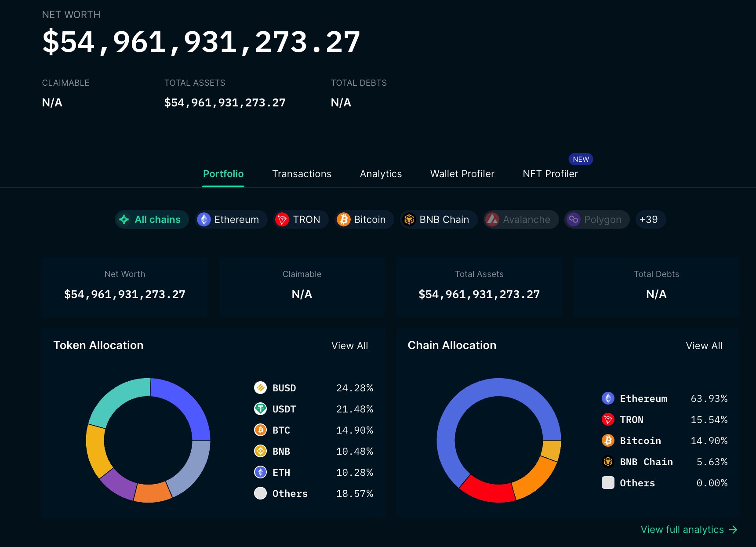Click the Others icon in Token Allocation
Viewport: 756px width, 547px height.
(x=261, y=493)
